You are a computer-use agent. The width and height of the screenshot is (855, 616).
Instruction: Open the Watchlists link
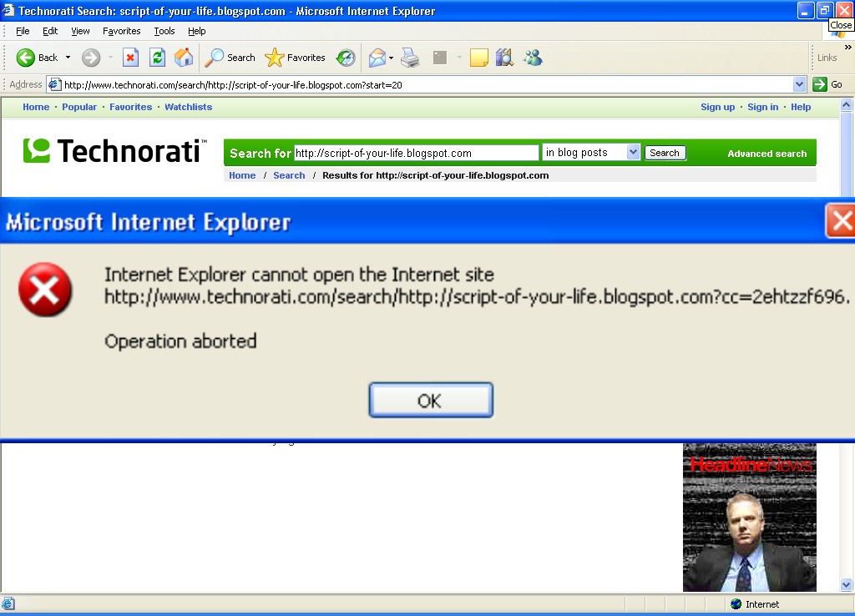(x=188, y=107)
